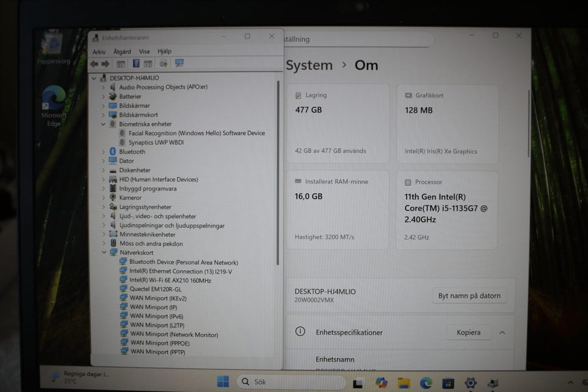Select Intel(R) Wi-Fi 6E AX210 160MHz adapter

click(170, 280)
